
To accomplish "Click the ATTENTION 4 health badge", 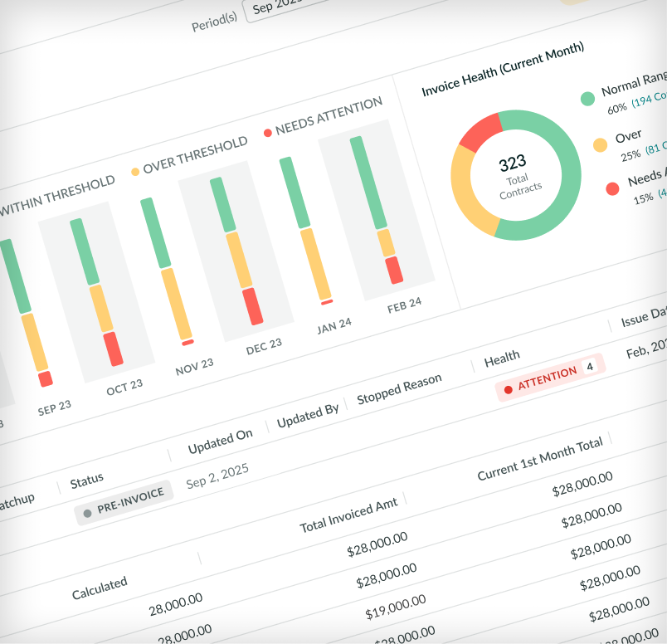I will [x=550, y=378].
